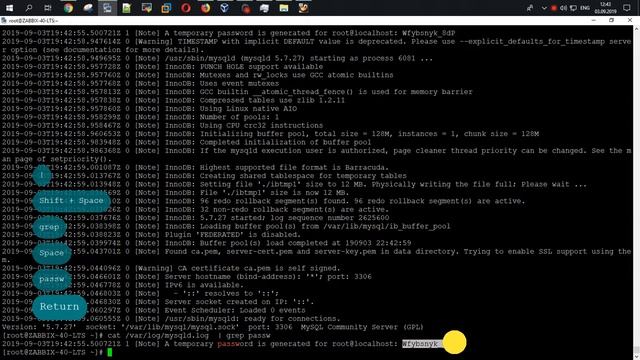Launch Firefox from the taskbar

pos(205,8)
